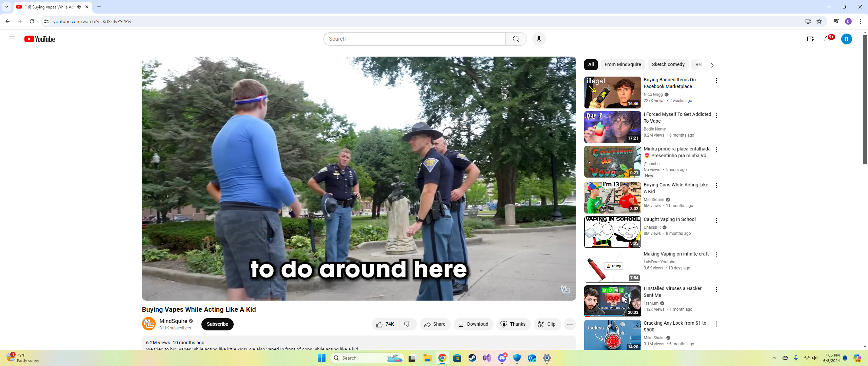The width and height of the screenshot is (868, 366).
Task: Open the MindSquire channel name link
Action: coord(173,321)
